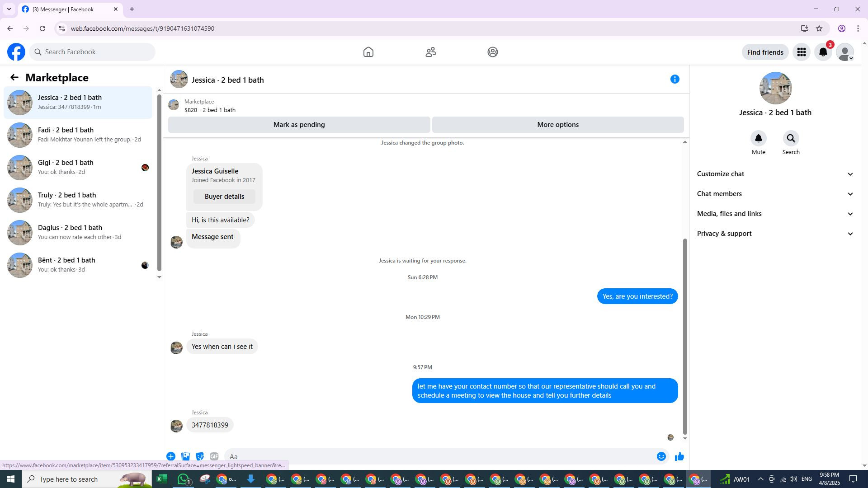Open WhatsApp from the Windows taskbar
The image size is (868, 488).
184,479
